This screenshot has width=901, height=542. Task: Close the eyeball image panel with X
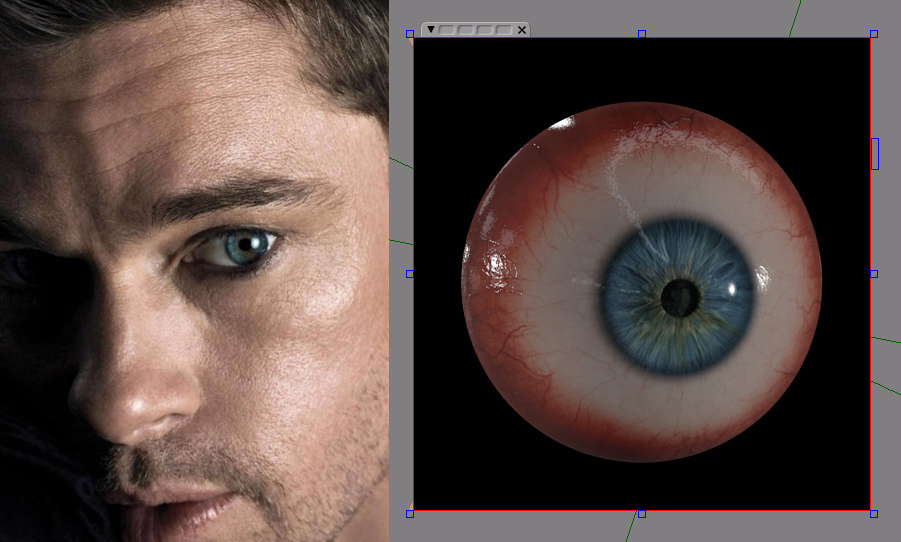click(x=522, y=30)
